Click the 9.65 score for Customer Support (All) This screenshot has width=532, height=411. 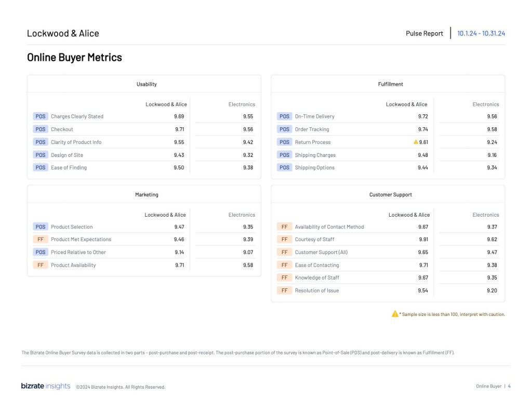tap(423, 252)
